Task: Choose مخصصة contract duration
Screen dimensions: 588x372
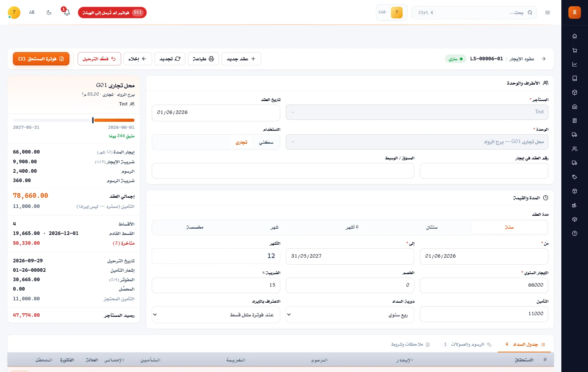Action: point(195,228)
